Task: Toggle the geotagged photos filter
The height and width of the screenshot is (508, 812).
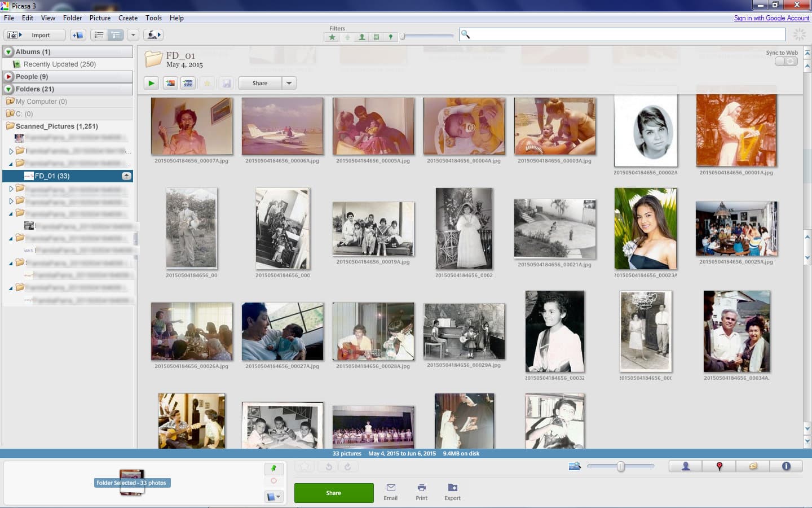Action: pyautogui.click(x=392, y=37)
